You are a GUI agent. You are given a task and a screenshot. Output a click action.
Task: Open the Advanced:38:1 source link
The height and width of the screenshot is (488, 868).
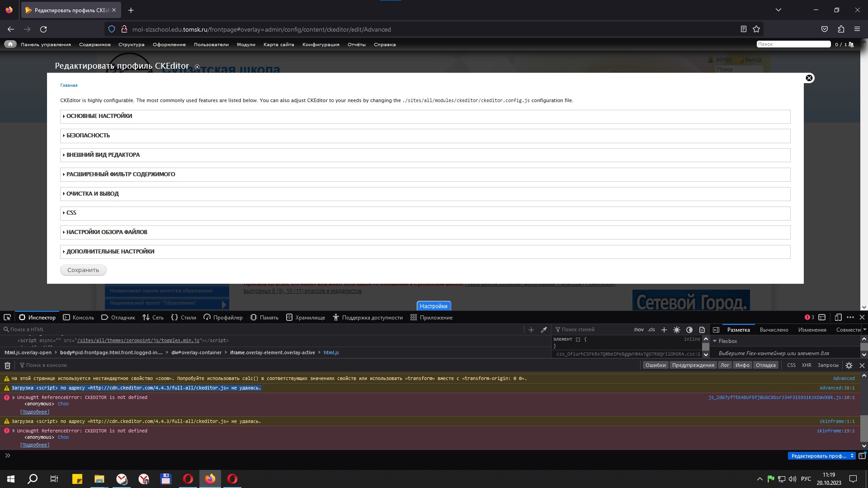[837, 388]
